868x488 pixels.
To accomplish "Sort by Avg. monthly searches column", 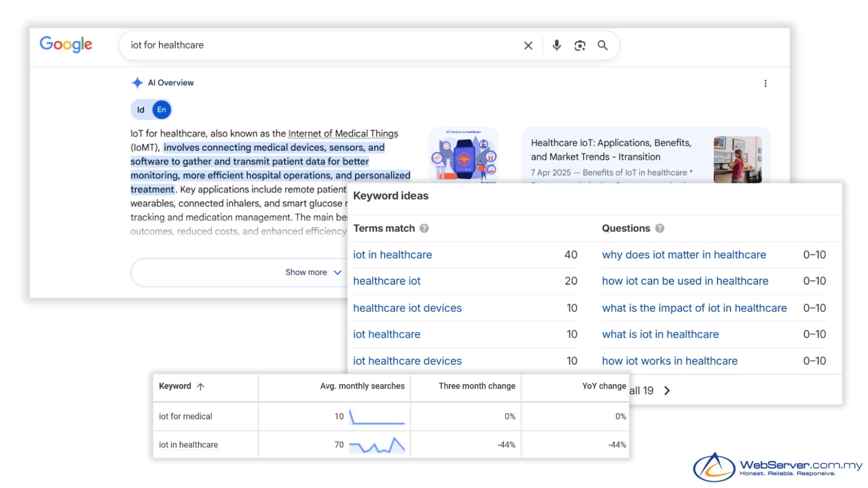I will (362, 386).
